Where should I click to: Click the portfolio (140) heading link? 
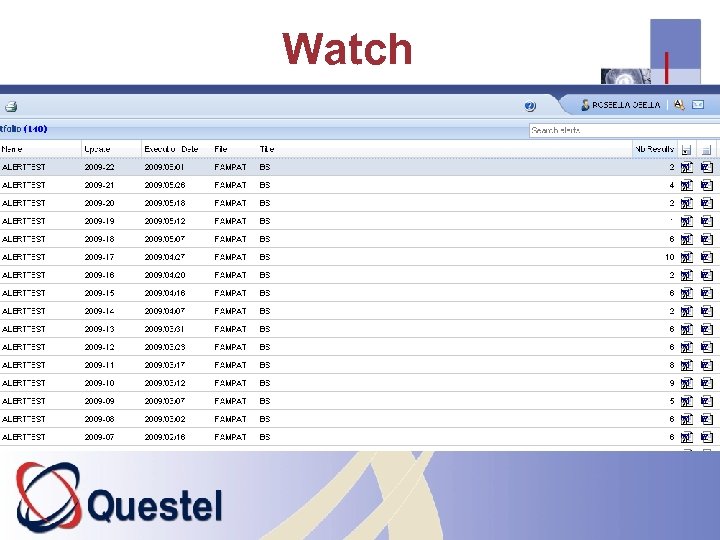click(24, 129)
